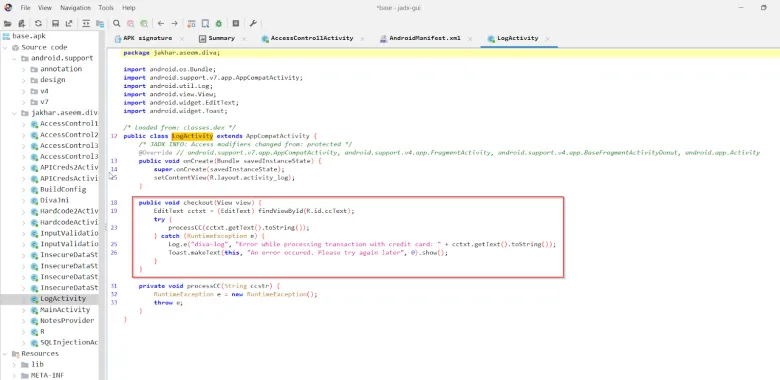Select the LogActivity editor tab
780x380 pixels.
pyautogui.click(x=513, y=38)
